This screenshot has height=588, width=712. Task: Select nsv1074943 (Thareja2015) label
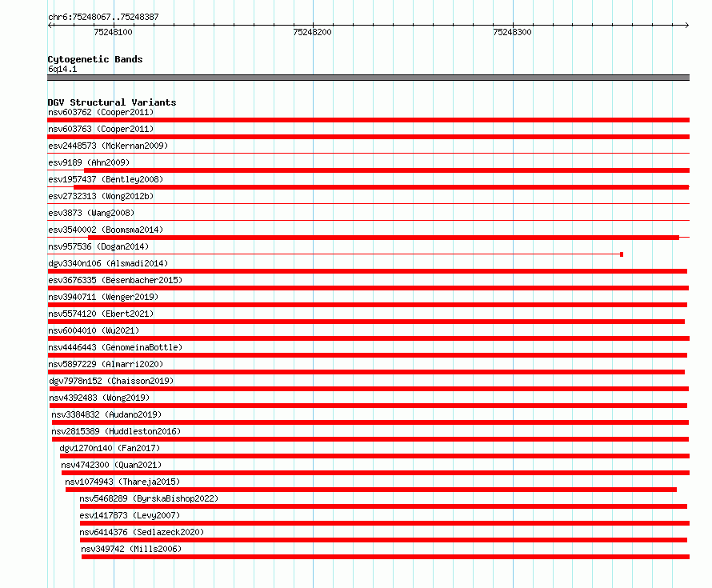coord(122,482)
